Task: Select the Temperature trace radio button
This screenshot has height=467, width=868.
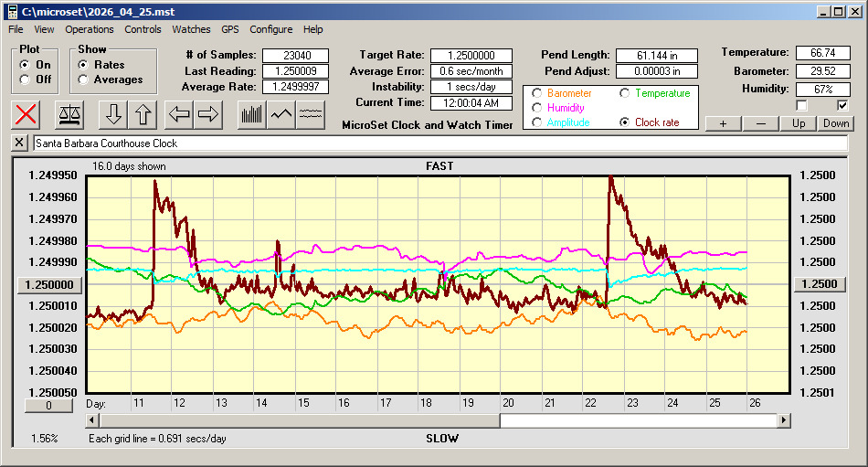Action: click(625, 93)
